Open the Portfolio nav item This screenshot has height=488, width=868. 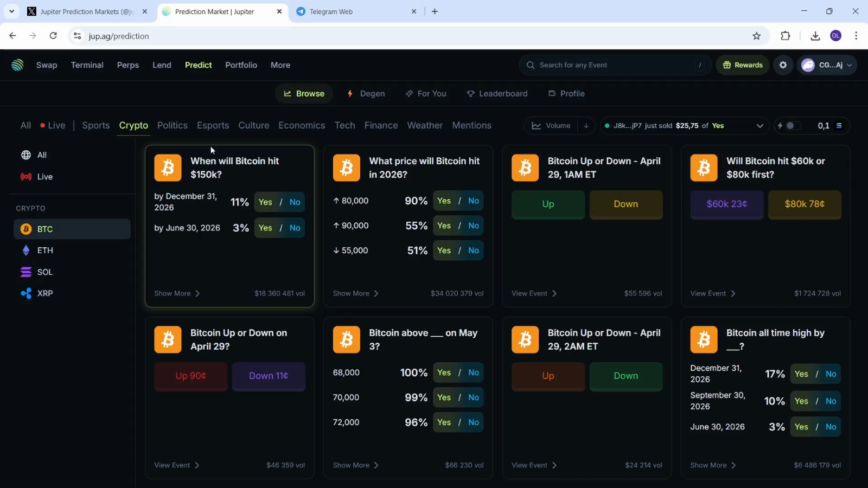coord(241,65)
